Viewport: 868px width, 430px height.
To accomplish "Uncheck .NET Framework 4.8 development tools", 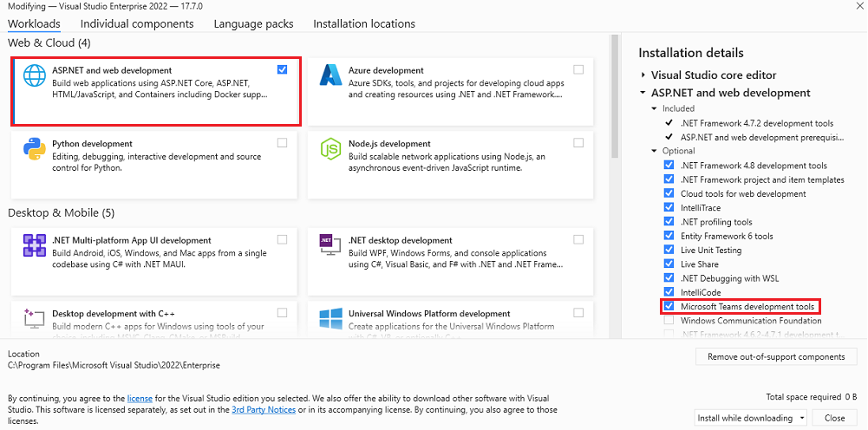I will click(x=669, y=166).
